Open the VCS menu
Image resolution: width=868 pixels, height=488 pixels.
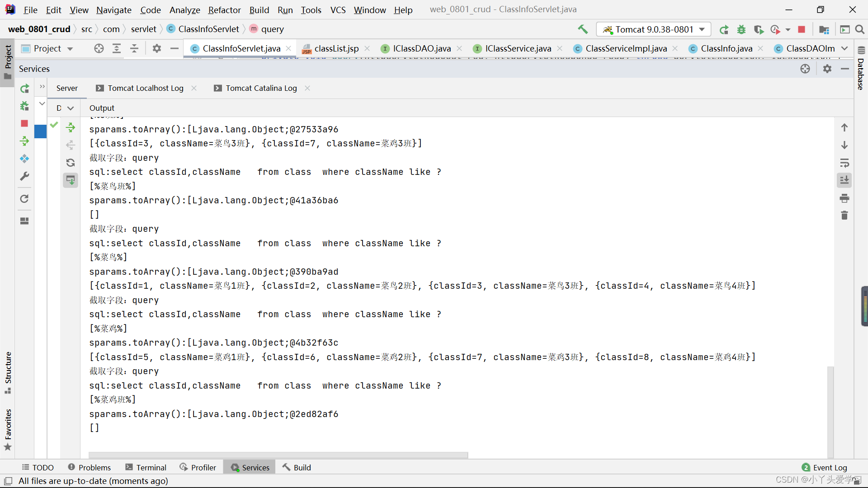click(338, 9)
